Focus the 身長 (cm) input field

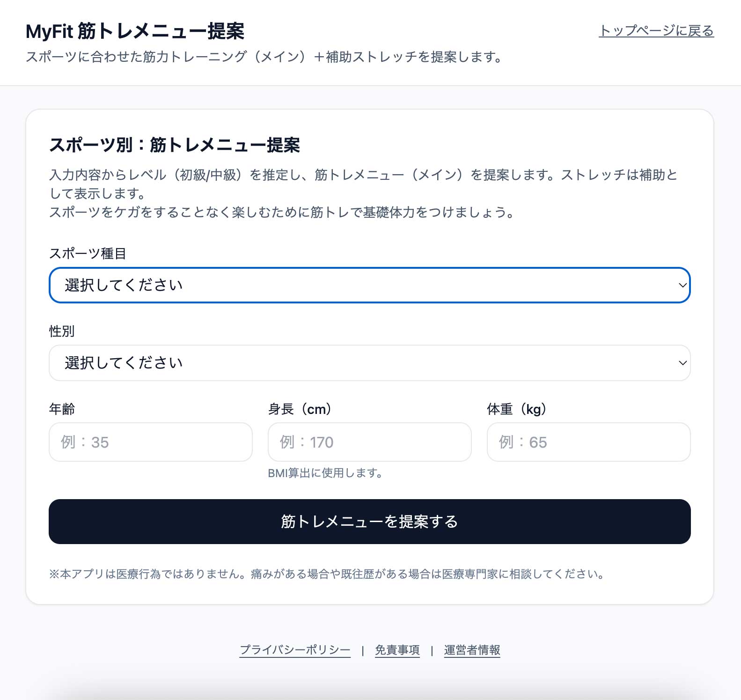point(369,442)
